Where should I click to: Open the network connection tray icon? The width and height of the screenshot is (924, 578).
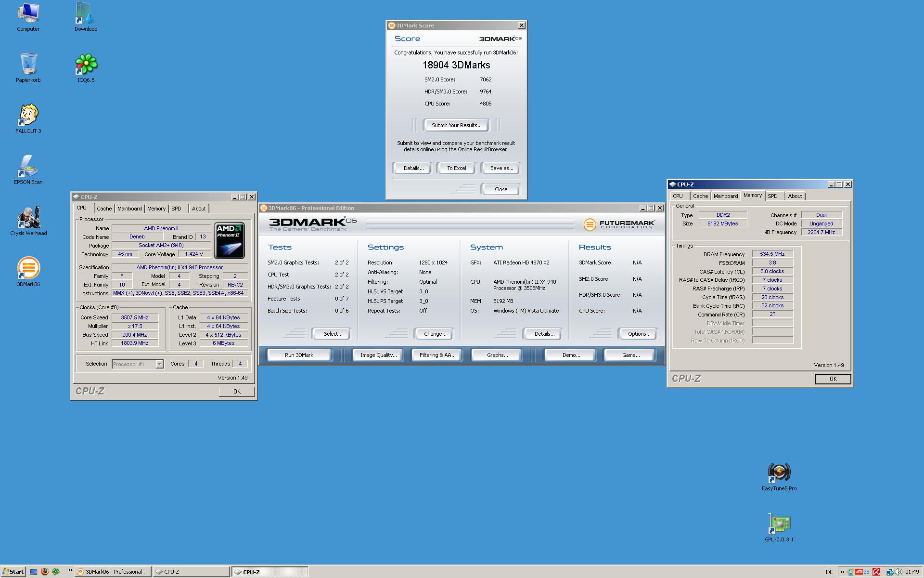coord(890,572)
